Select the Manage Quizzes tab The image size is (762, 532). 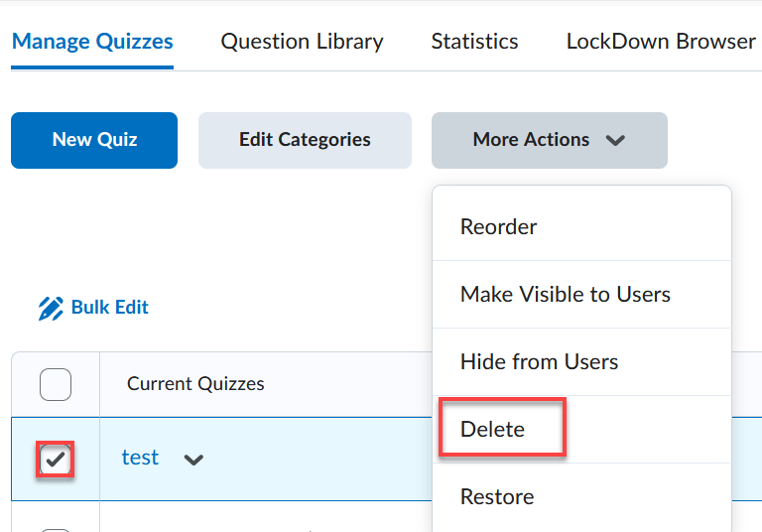tap(92, 42)
